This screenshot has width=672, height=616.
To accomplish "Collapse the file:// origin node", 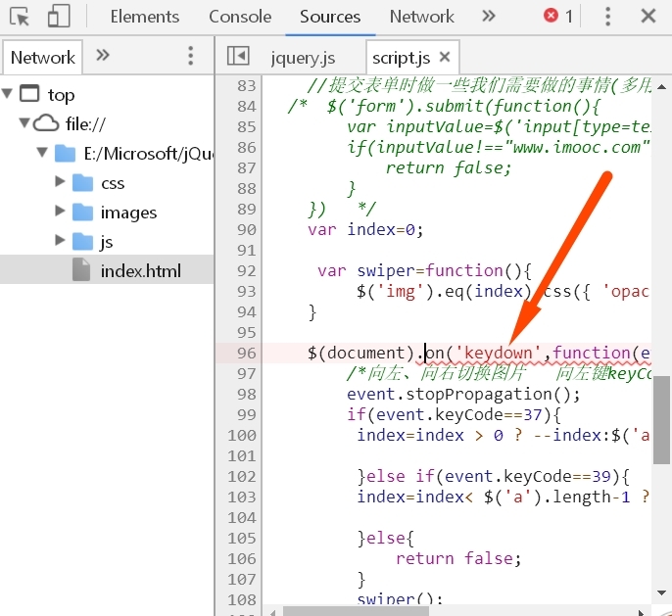I will [x=24, y=122].
